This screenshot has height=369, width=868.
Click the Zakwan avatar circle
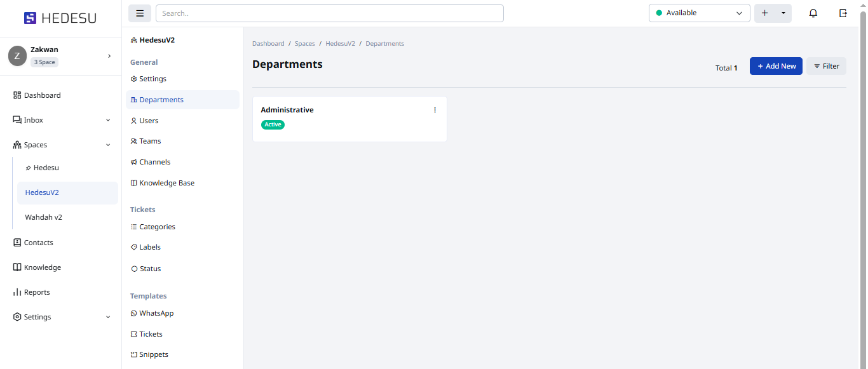17,56
